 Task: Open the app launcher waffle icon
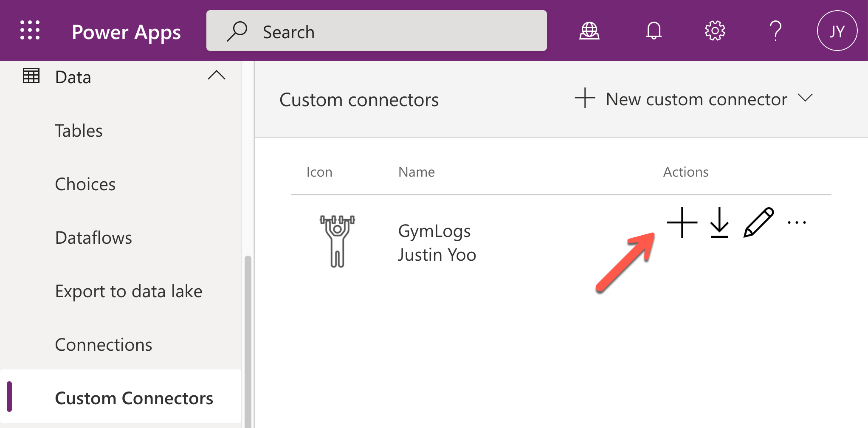pyautogui.click(x=30, y=31)
